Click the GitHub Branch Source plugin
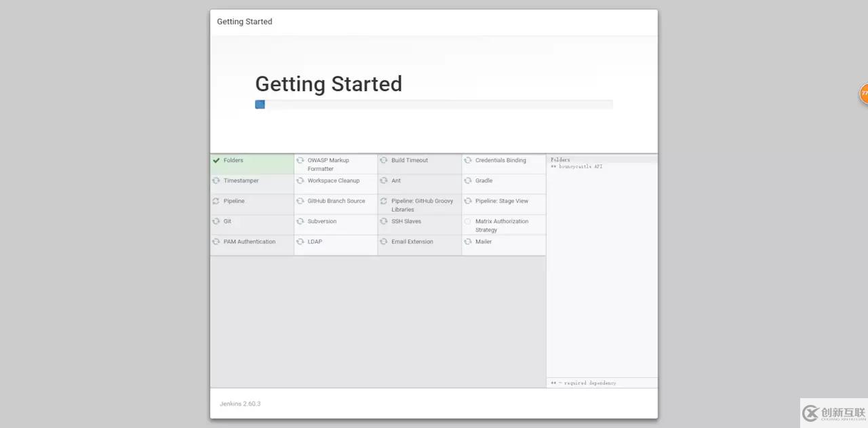The image size is (868, 428). pos(336,201)
